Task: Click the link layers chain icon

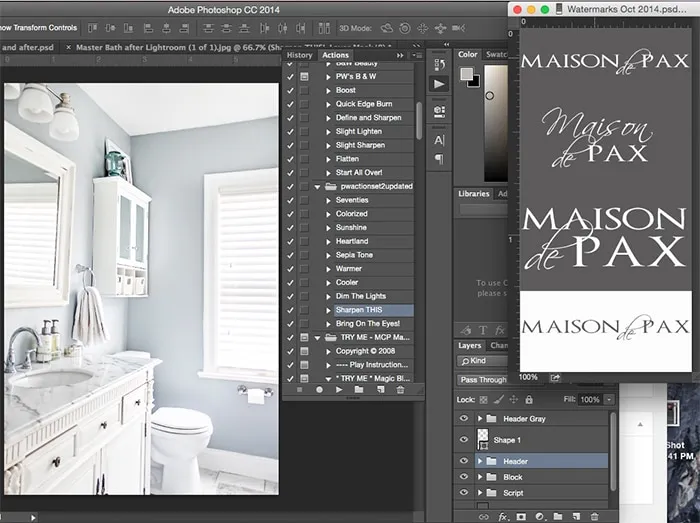Action: pos(484,517)
